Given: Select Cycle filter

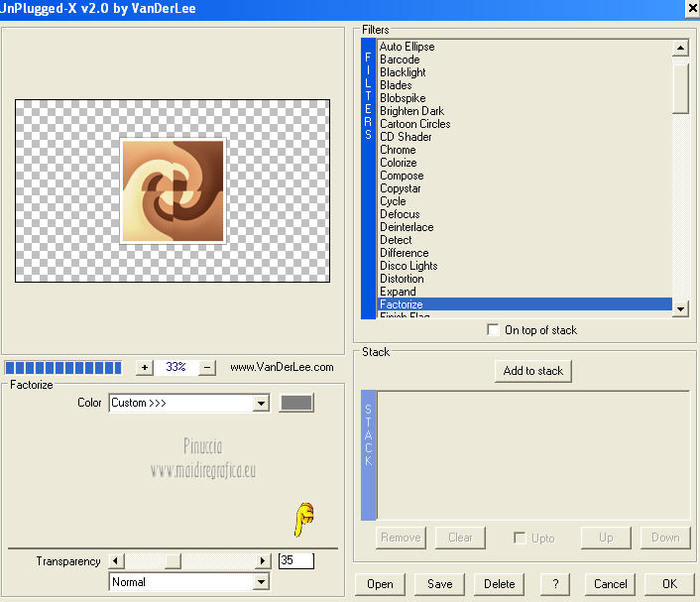Looking at the screenshot, I should [x=525, y=201].
